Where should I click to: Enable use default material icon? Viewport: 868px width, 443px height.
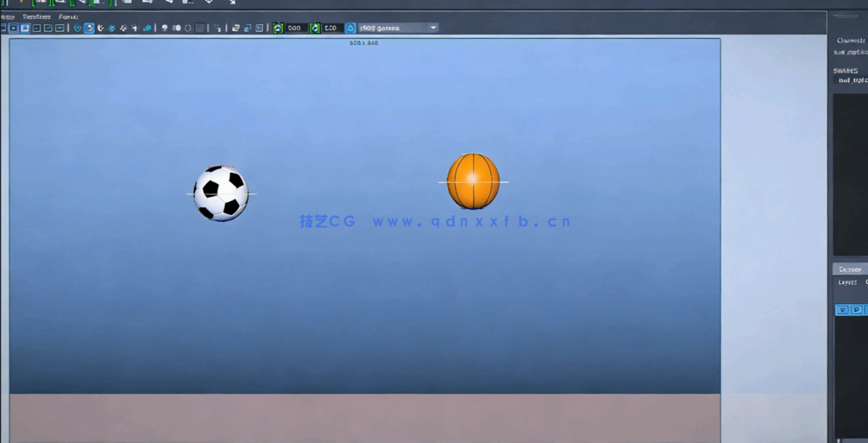coord(100,28)
